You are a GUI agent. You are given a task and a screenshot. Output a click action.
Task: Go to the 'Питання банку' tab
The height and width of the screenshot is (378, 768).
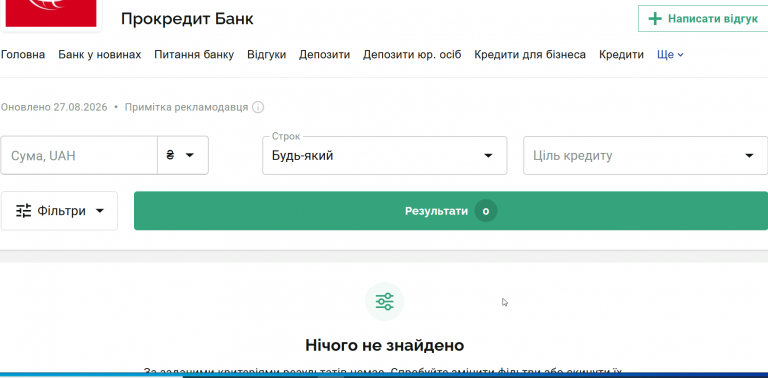click(x=194, y=54)
